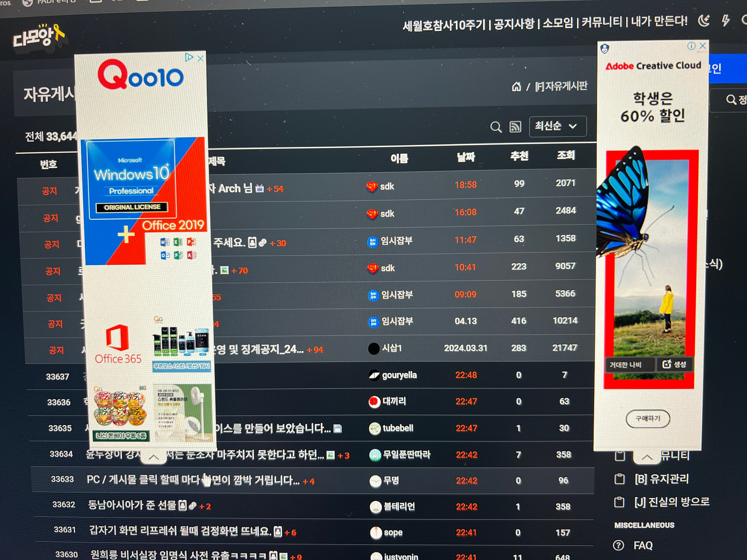The height and width of the screenshot is (560, 747).
Task: Open post '동남아시아가 준 선물'
Action: [x=132, y=505]
